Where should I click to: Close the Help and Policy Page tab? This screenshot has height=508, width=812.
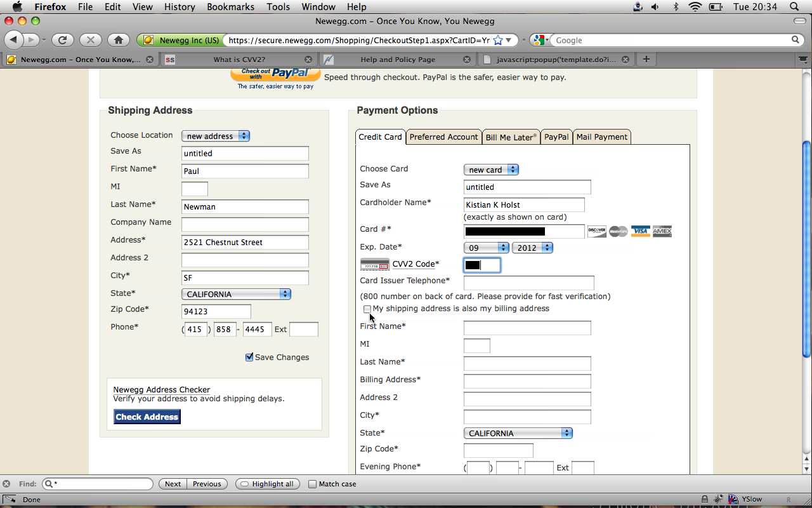tap(467, 60)
